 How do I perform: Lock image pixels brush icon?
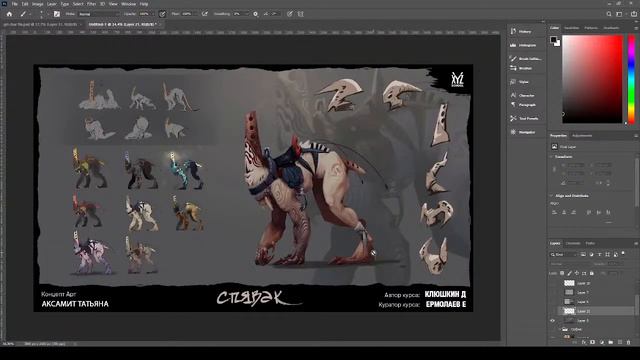tap(569, 273)
